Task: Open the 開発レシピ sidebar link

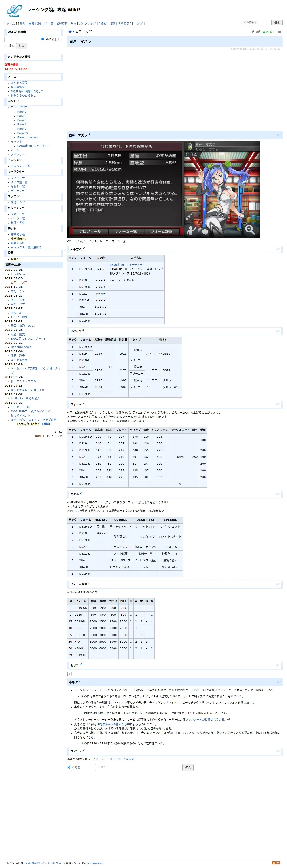Action: [17, 203]
